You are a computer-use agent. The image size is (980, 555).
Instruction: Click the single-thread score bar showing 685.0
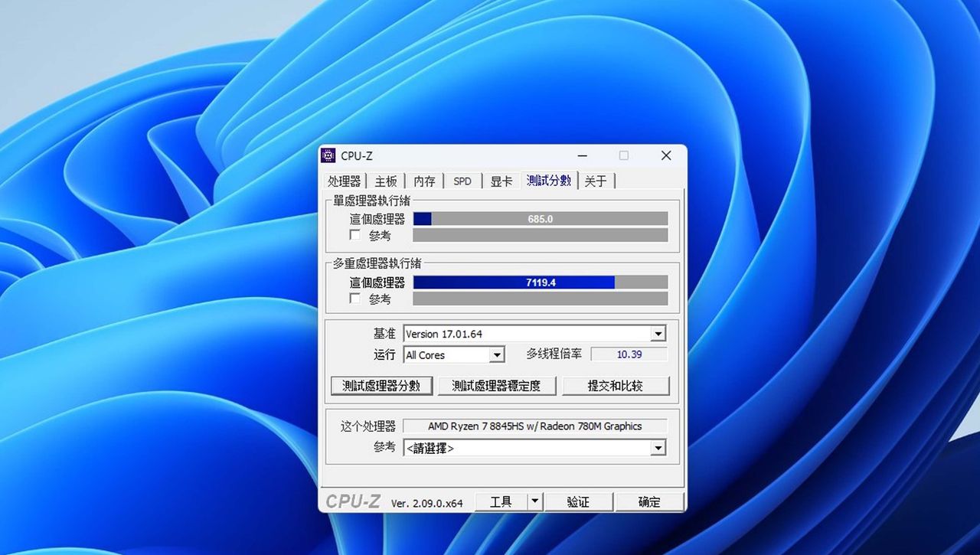[540, 219]
